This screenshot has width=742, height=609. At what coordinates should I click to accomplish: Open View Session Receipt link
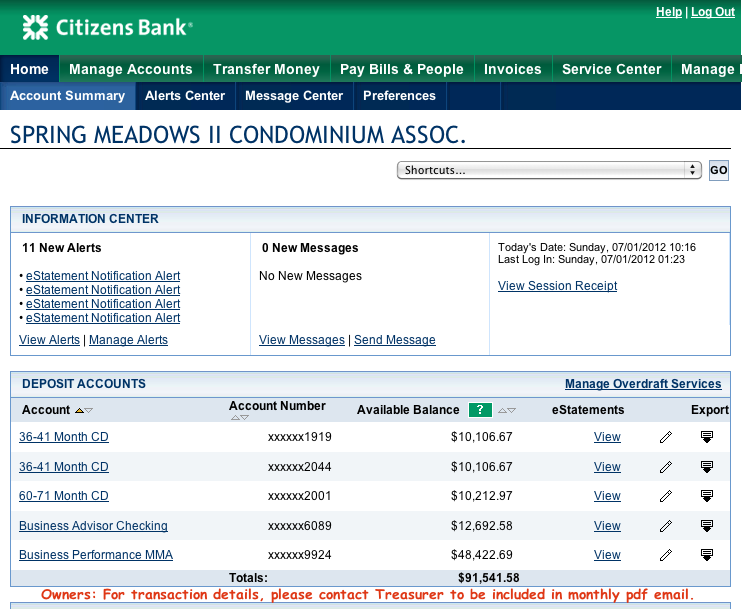point(557,286)
